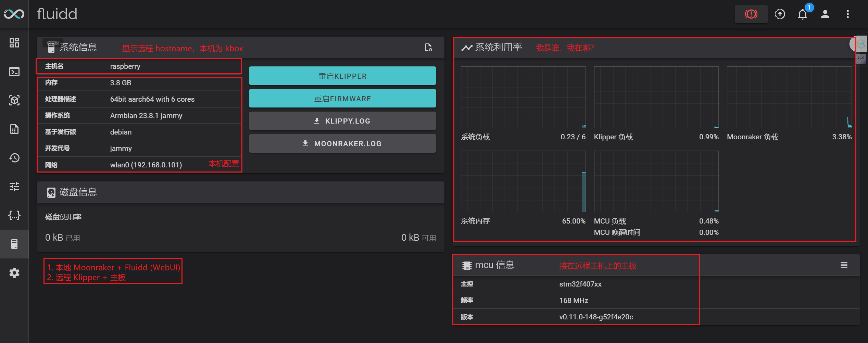Click the 重启FIRMWARE button
868x343 pixels.
pos(342,98)
